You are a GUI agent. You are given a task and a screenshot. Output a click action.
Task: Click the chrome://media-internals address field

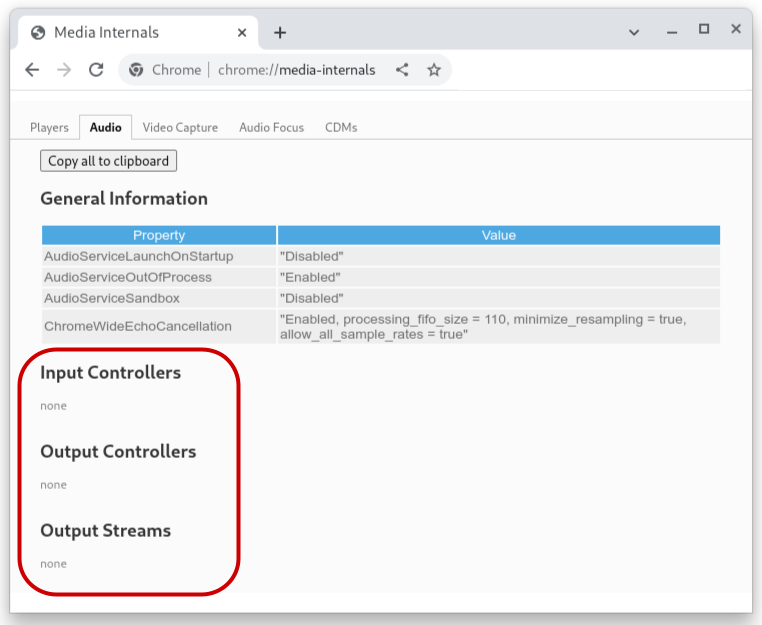(x=297, y=70)
